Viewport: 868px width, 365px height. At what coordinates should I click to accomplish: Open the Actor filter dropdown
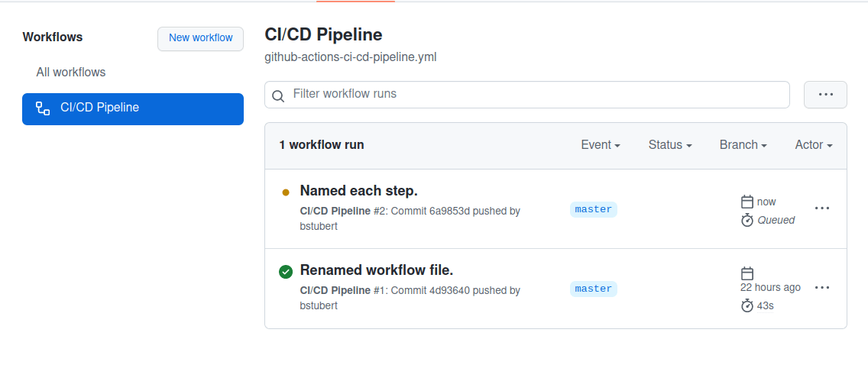(x=813, y=145)
